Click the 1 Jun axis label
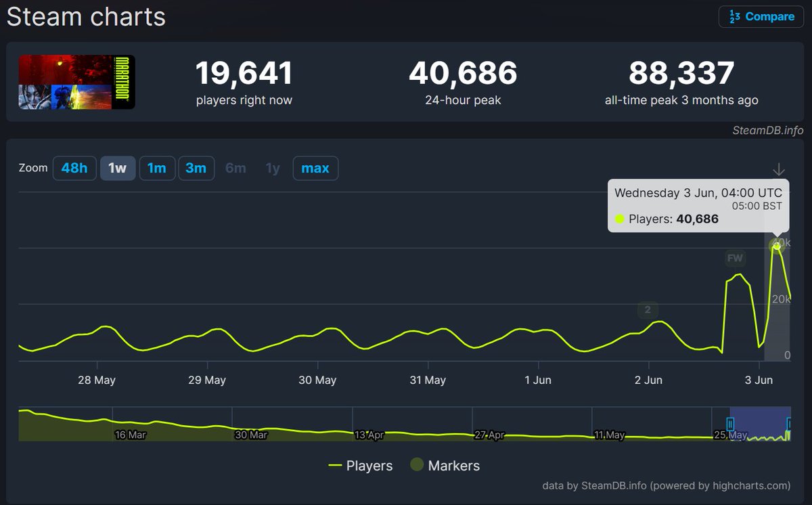812x505 pixels. 538,380
